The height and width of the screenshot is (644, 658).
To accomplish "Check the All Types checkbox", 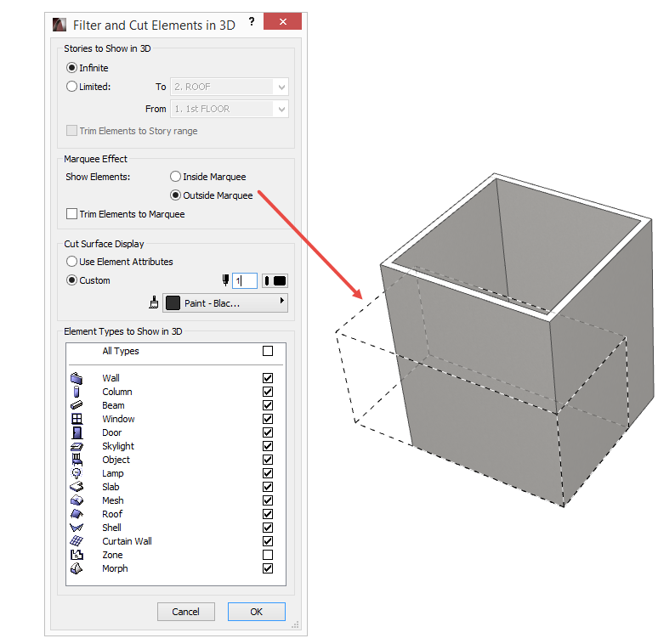I will click(x=268, y=351).
